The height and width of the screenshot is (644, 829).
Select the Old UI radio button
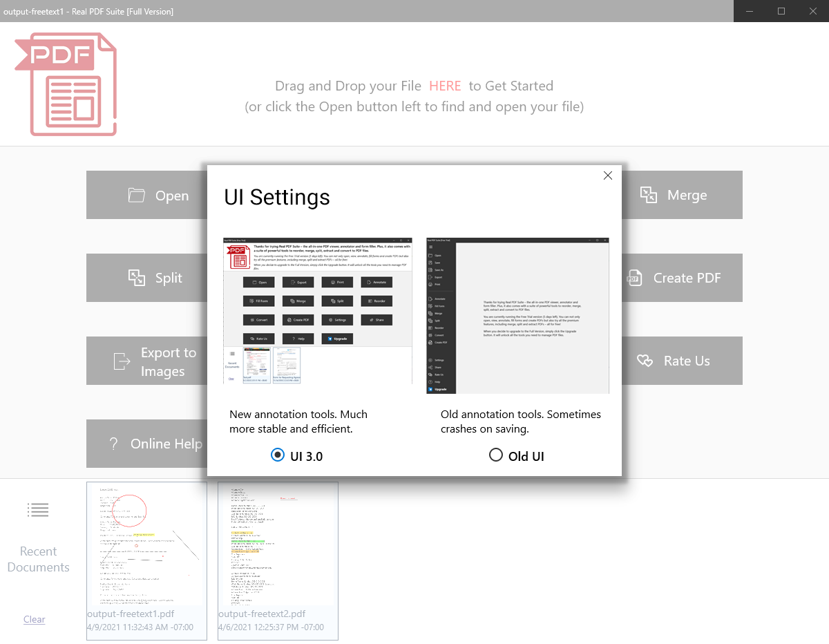tap(496, 455)
